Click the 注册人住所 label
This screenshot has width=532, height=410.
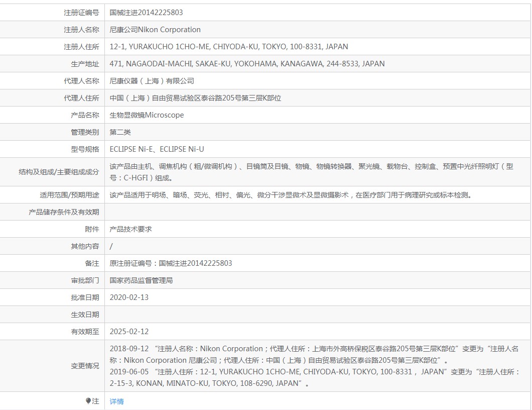coord(81,47)
